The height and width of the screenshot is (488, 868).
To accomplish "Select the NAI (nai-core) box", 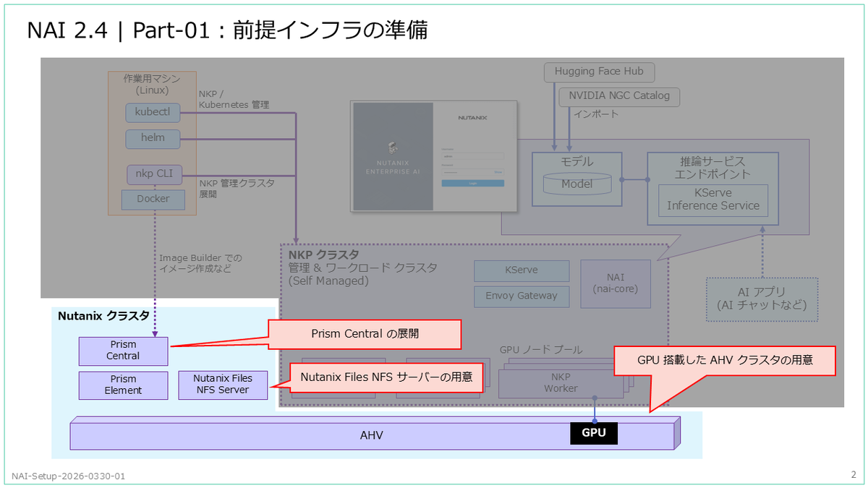I will (616, 283).
